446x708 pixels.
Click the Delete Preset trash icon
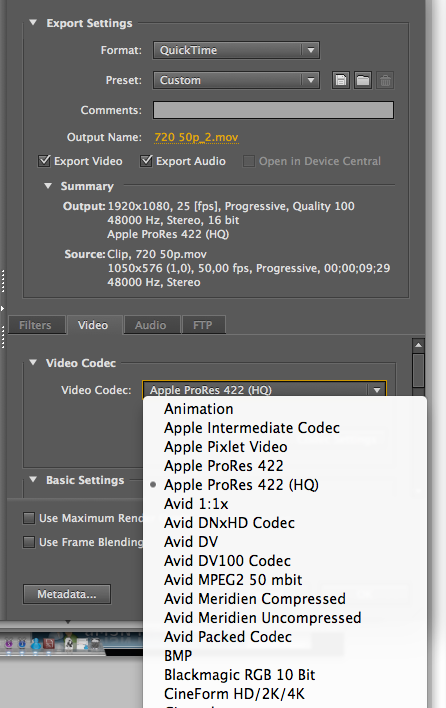385,80
